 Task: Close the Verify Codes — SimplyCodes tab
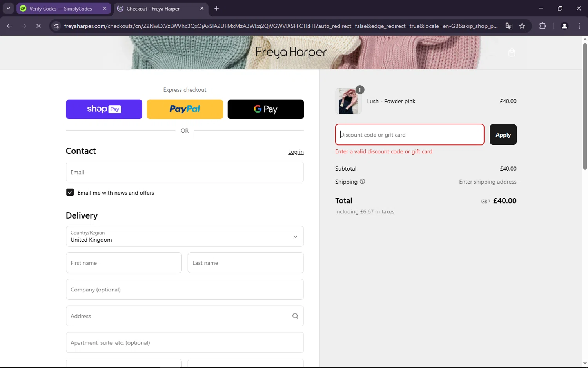(x=105, y=9)
